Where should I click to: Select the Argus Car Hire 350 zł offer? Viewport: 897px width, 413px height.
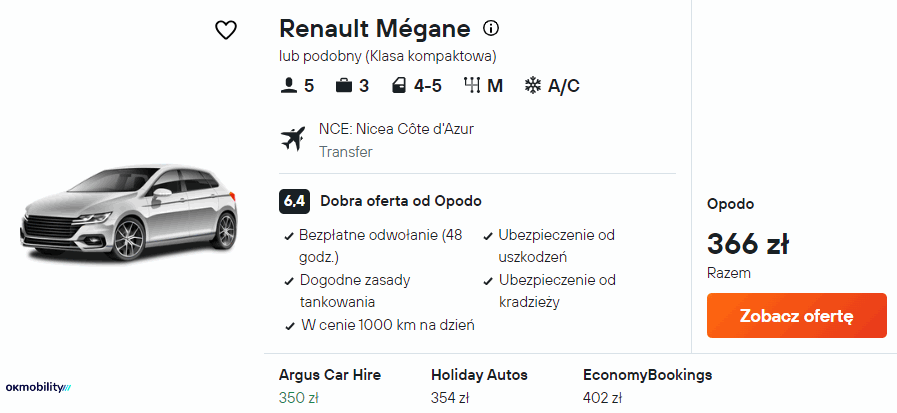(329, 386)
